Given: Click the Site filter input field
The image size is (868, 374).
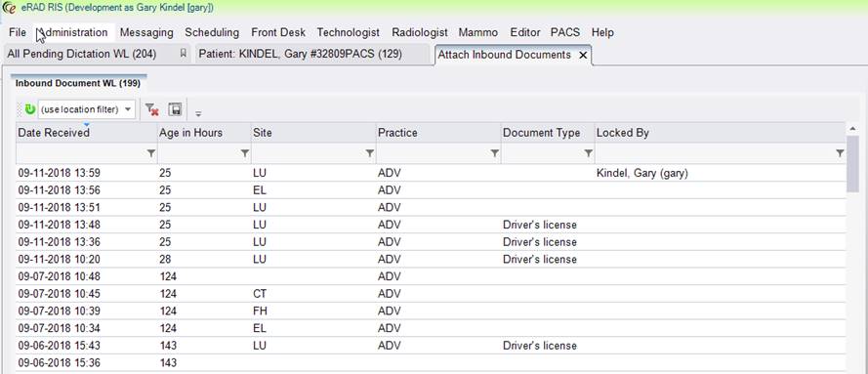Looking at the screenshot, I should point(308,153).
